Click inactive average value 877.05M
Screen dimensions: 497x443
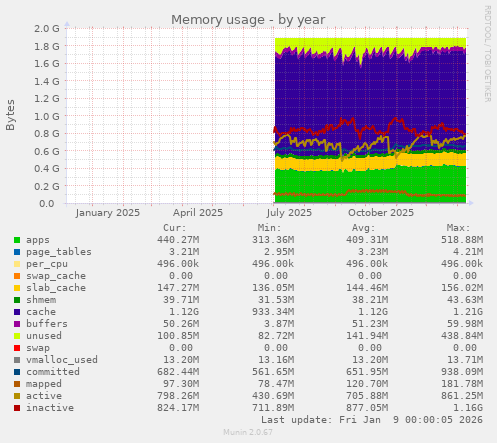(367, 408)
